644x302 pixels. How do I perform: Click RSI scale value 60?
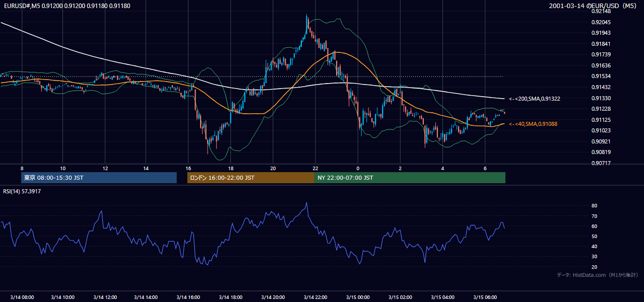(594, 226)
